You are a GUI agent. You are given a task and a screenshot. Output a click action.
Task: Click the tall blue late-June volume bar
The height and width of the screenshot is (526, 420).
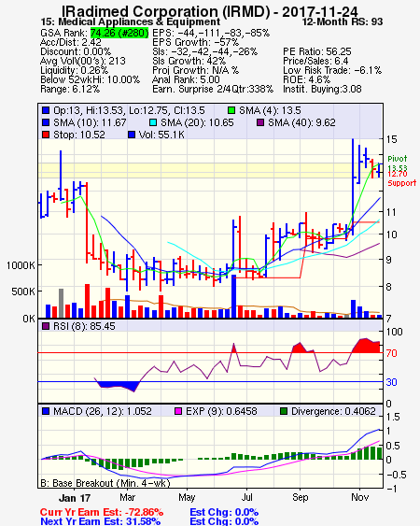tap(233, 296)
